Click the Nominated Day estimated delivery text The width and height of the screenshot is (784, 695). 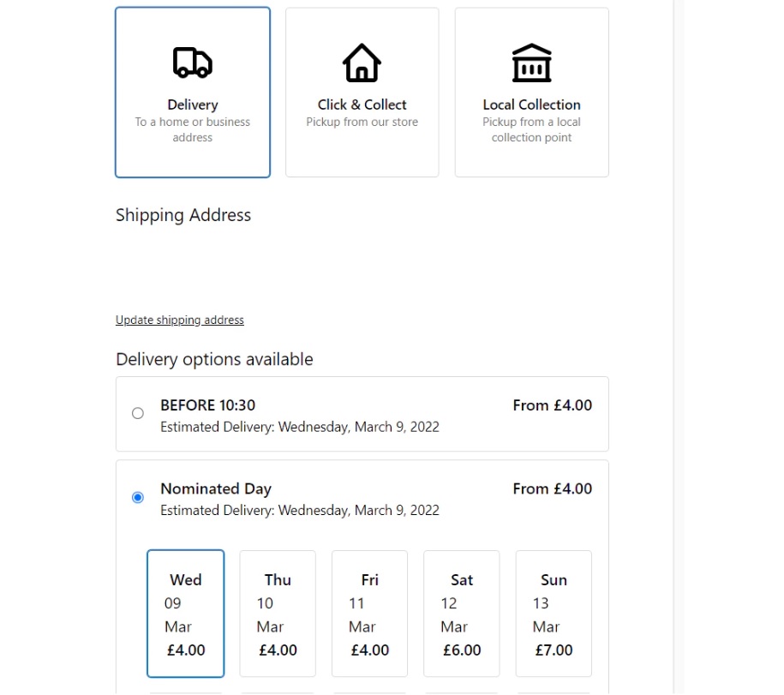click(x=300, y=510)
